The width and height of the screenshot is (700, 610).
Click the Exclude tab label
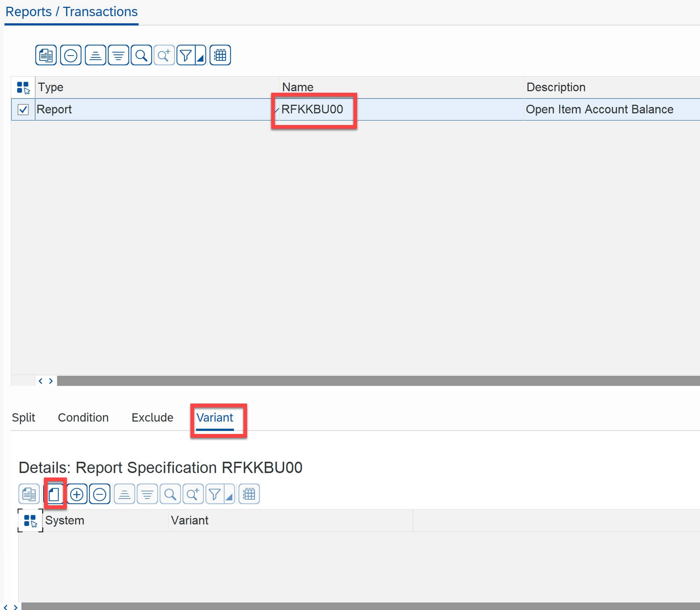152,417
